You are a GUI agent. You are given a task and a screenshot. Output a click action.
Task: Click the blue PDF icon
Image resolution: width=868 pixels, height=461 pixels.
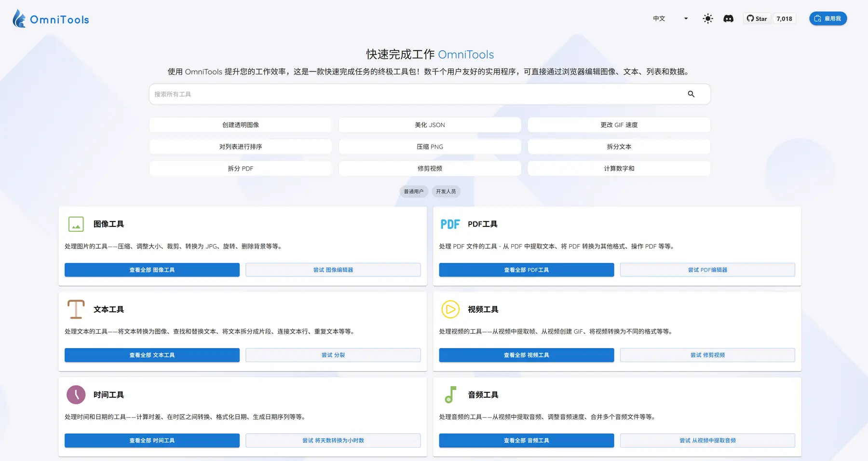pyautogui.click(x=450, y=224)
